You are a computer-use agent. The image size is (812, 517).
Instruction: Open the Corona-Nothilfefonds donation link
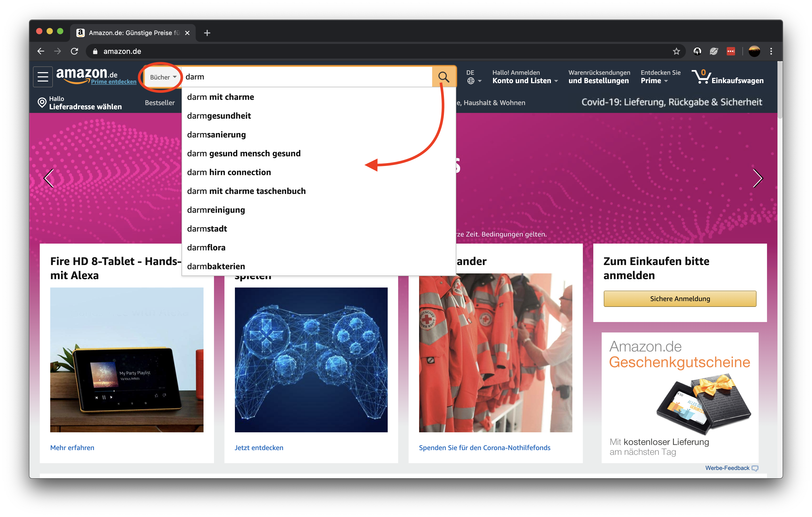(484, 447)
